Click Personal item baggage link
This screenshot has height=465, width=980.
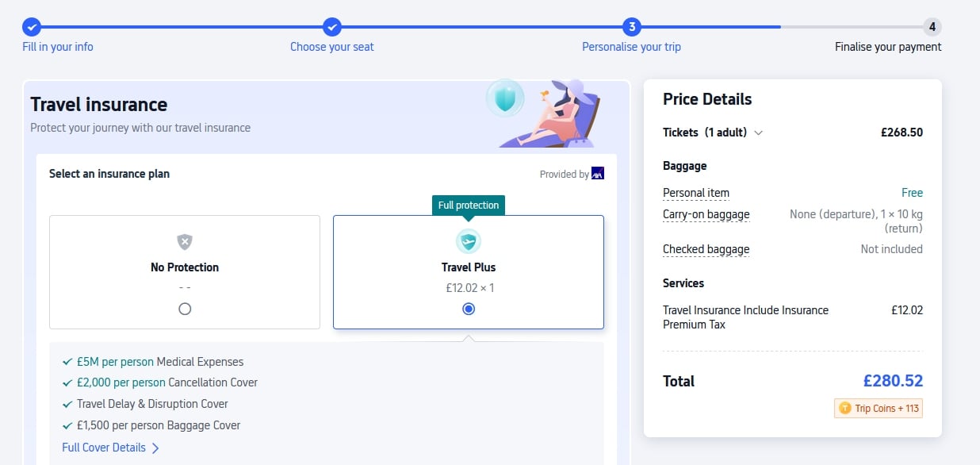695,193
